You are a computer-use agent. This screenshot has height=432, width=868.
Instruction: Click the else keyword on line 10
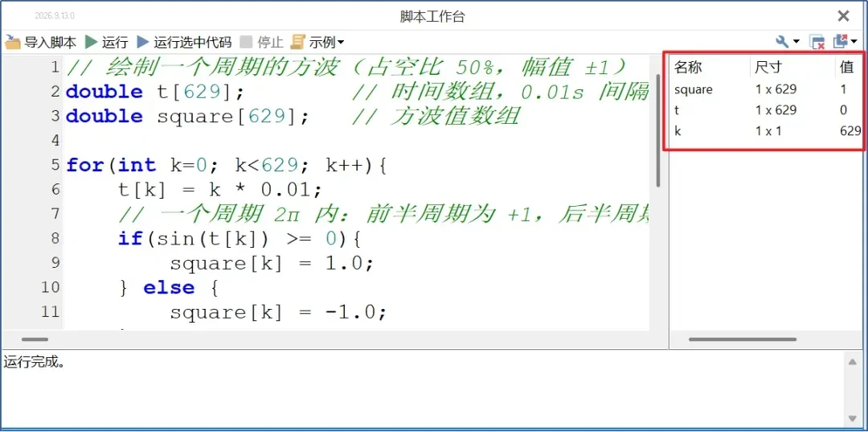click(x=169, y=288)
